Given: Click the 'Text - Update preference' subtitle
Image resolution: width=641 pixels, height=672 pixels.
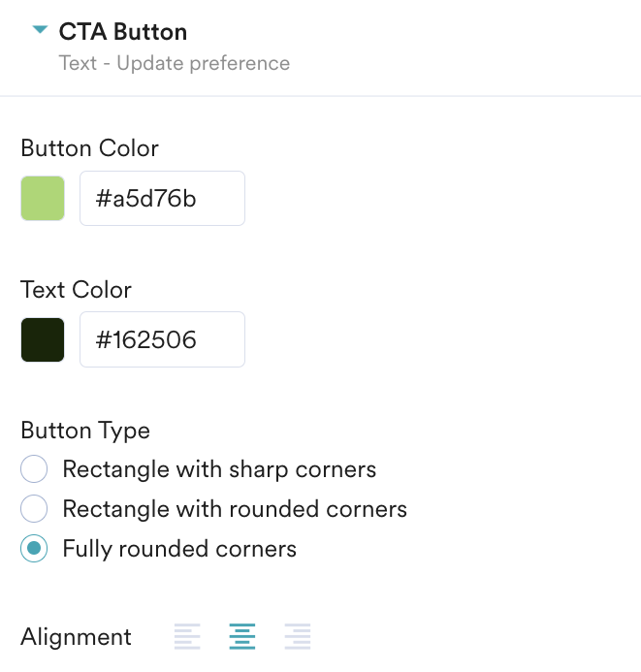Looking at the screenshot, I should [x=175, y=64].
